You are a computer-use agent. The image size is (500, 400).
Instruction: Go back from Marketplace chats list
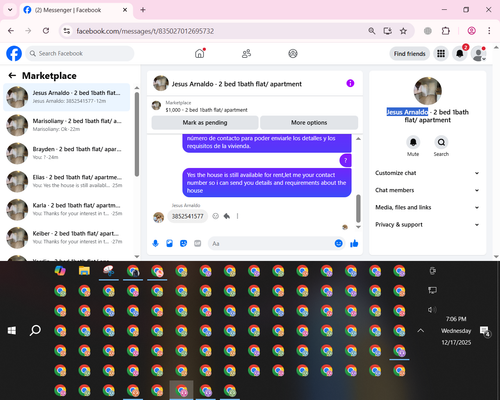[x=12, y=76]
